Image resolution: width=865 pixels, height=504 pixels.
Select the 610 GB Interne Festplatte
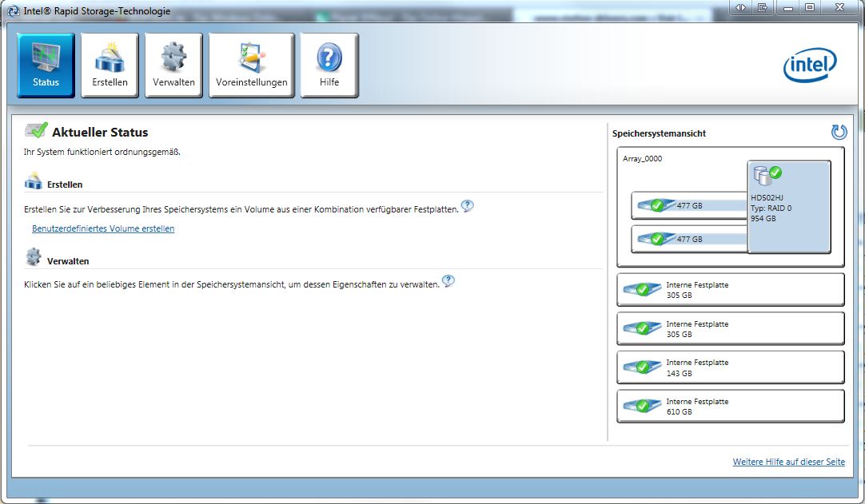tap(731, 407)
